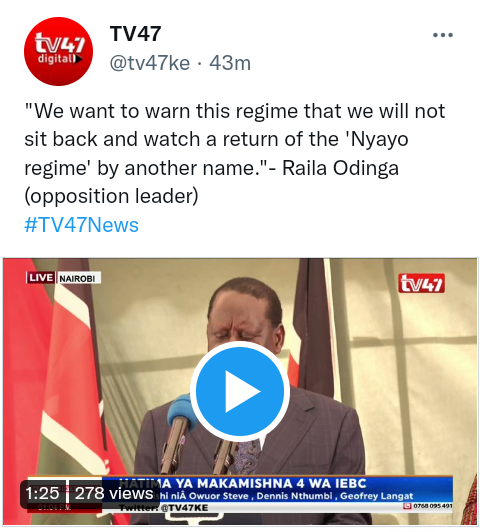This screenshot has height=532, width=480.
Task: Click the 1:25 video duration badge
Action: click(x=42, y=493)
